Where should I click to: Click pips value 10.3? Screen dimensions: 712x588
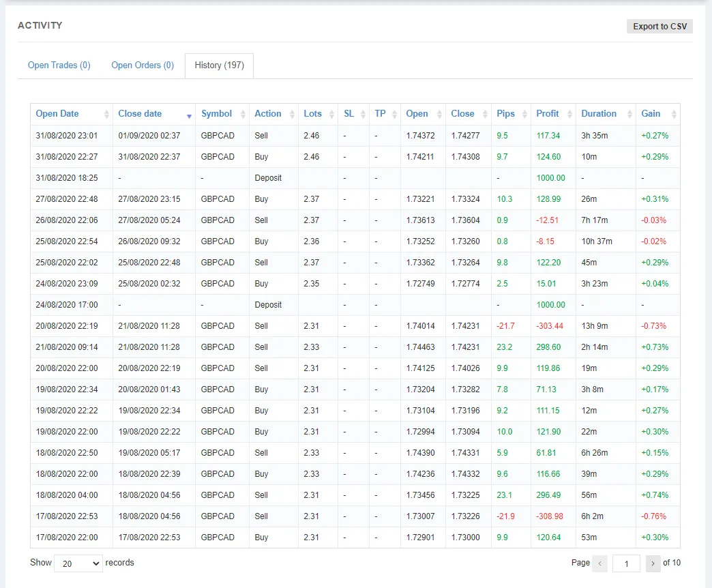coord(505,199)
